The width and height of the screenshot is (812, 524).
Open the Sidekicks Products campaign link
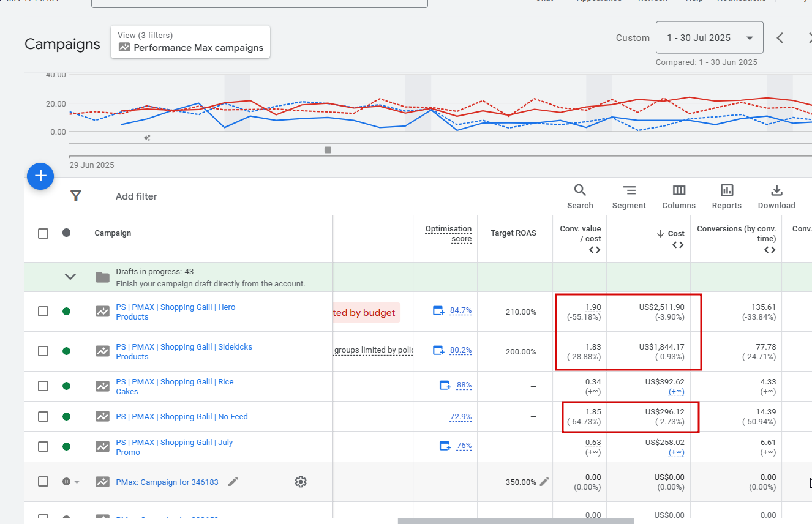pyautogui.click(x=184, y=351)
